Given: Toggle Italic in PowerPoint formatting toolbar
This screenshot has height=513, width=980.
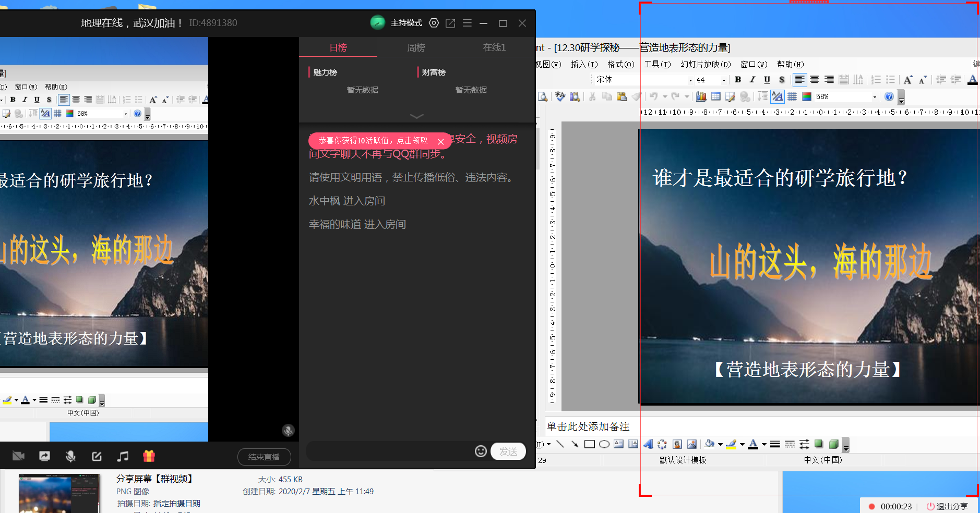Looking at the screenshot, I should pyautogui.click(x=752, y=80).
